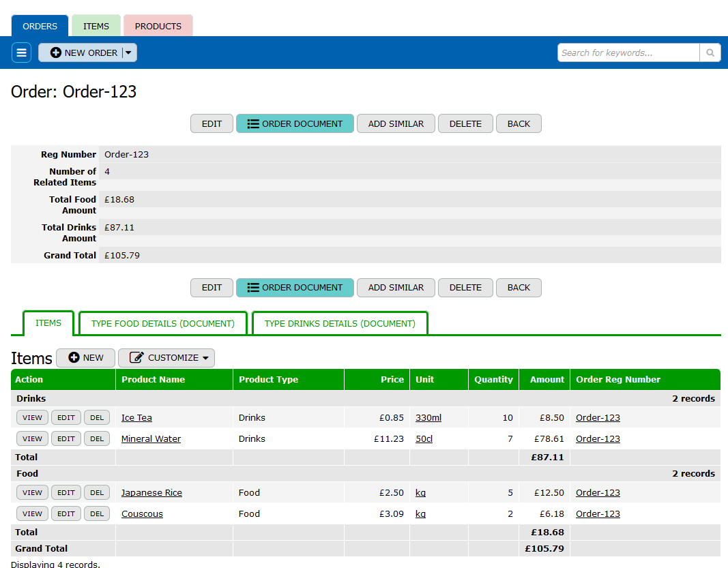Open Type Food Details (Document) tab
The image size is (728, 568).
(x=162, y=323)
